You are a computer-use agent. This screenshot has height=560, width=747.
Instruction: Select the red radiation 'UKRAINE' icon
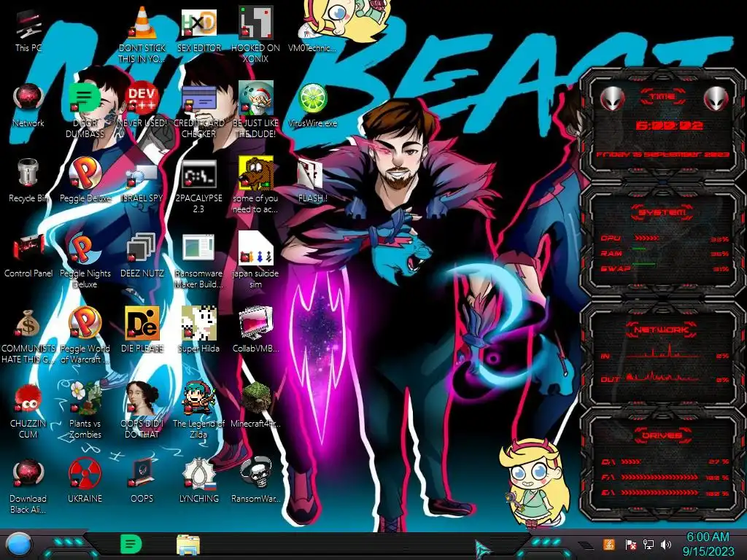pyautogui.click(x=85, y=481)
